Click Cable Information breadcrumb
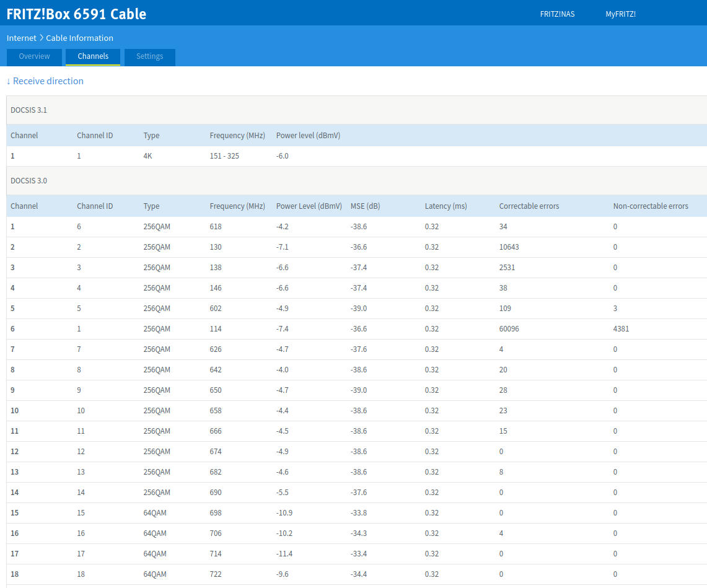This screenshot has height=588, width=707. tap(79, 38)
